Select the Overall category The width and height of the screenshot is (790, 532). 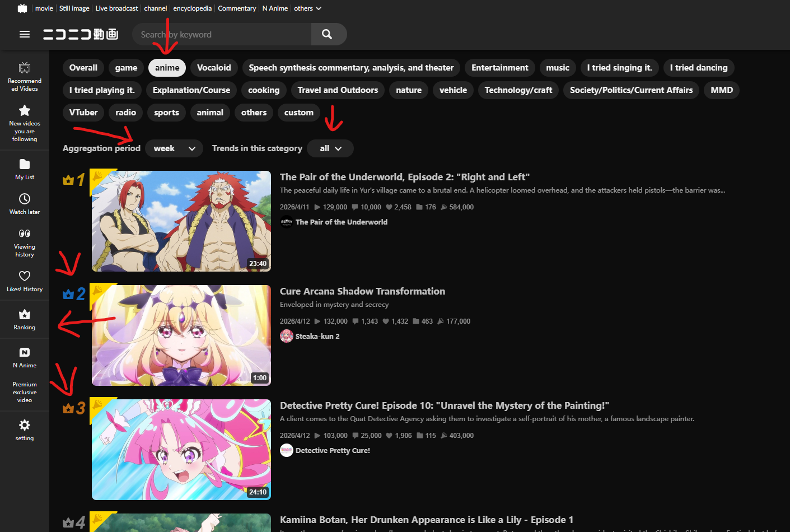point(83,68)
